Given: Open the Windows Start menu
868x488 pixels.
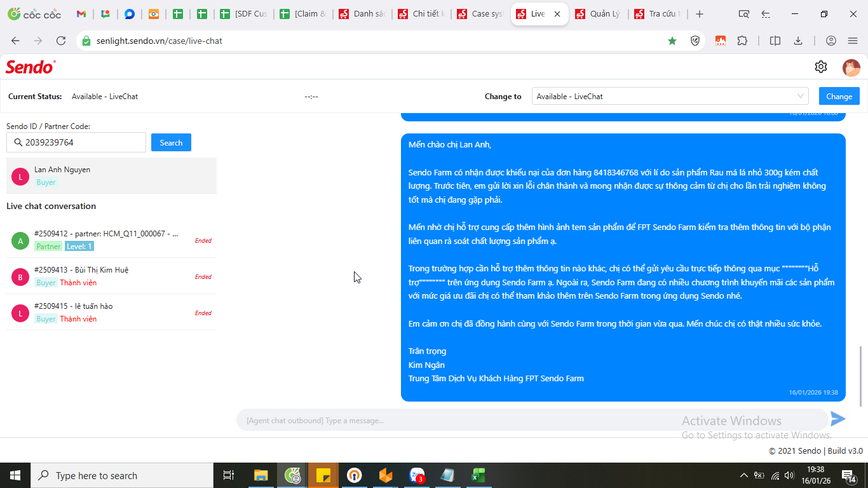Looking at the screenshot, I should click(x=15, y=475).
